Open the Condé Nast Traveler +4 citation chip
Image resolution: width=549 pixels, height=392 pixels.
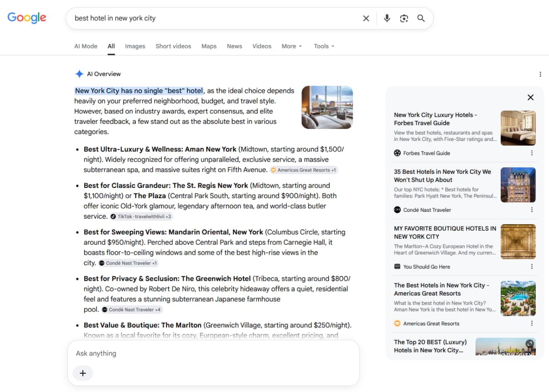[x=132, y=310]
